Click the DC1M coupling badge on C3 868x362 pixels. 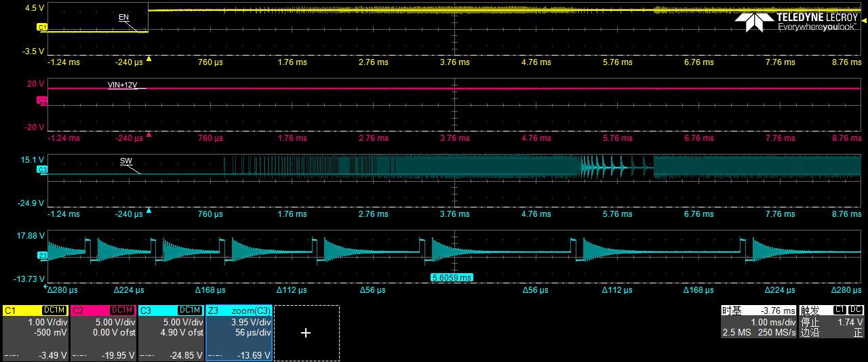coord(190,310)
